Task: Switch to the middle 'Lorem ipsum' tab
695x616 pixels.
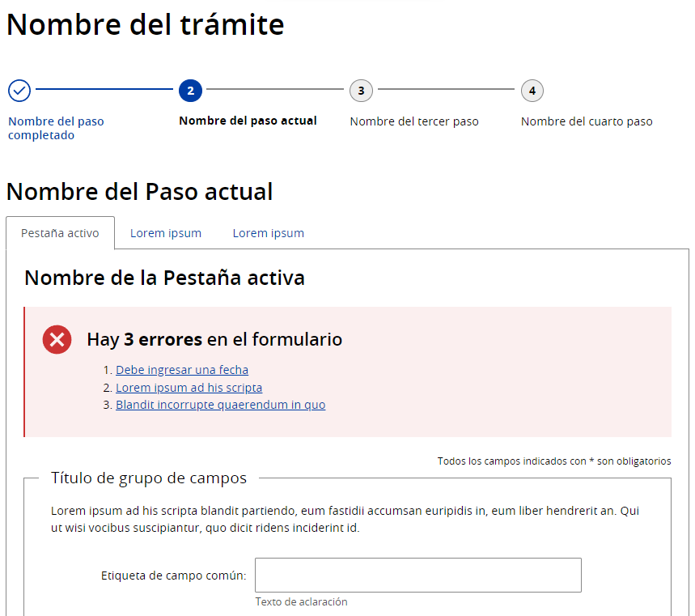Action: click(x=166, y=233)
